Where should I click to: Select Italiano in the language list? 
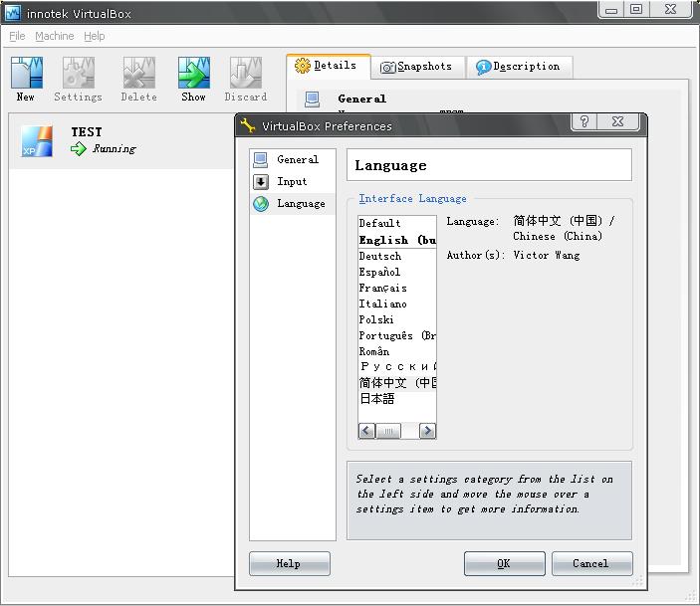coord(397,303)
